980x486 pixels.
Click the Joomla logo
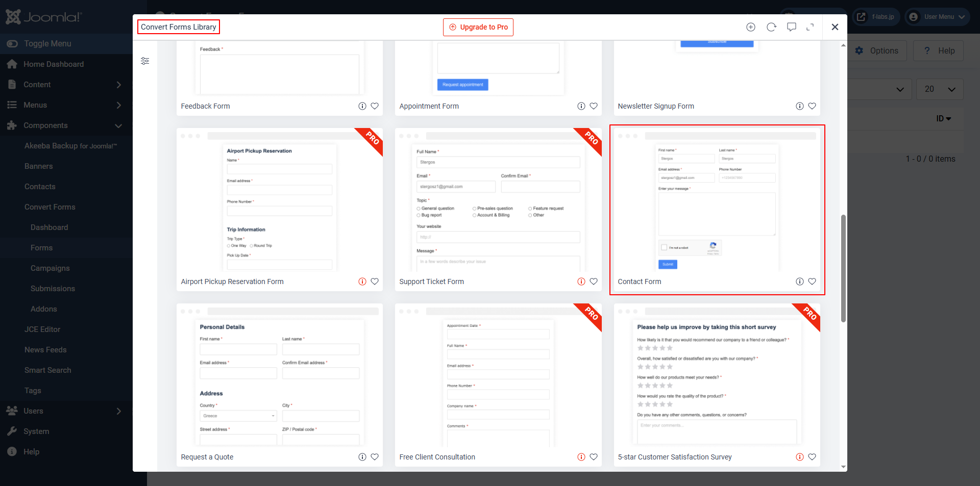(43, 17)
